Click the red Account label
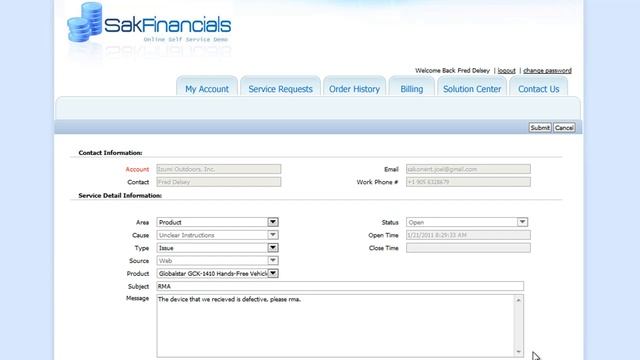Screen dimensions: 640x360 click(137, 169)
